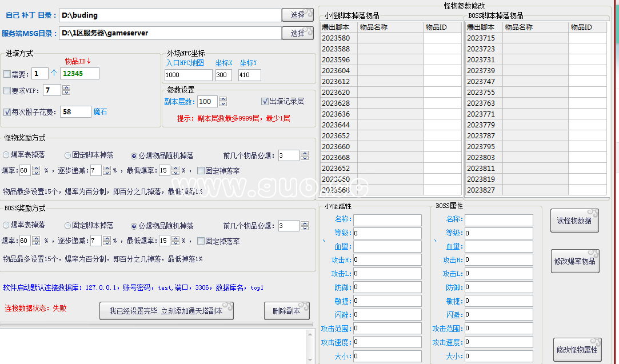Click 选择 button for 自己补丁目录
The height and width of the screenshot is (364, 619).
(297, 14)
